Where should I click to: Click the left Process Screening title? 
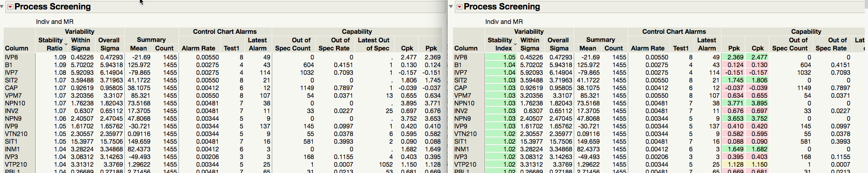53,7
